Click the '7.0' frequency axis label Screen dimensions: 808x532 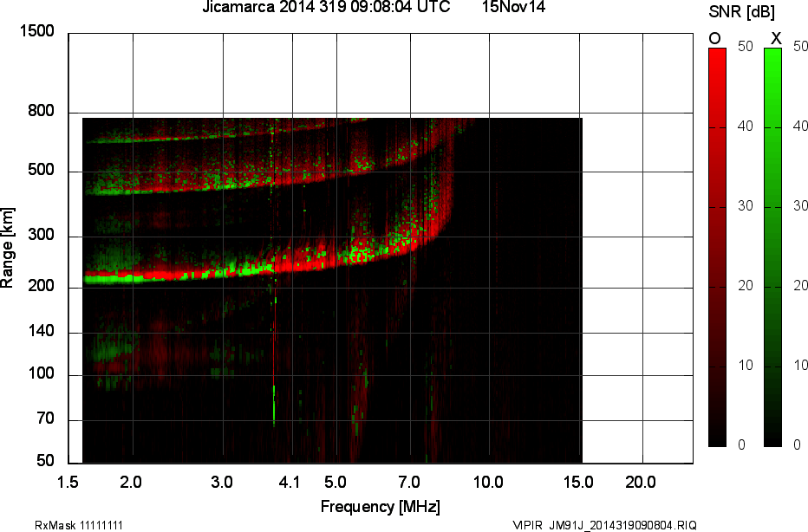[x=409, y=482]
